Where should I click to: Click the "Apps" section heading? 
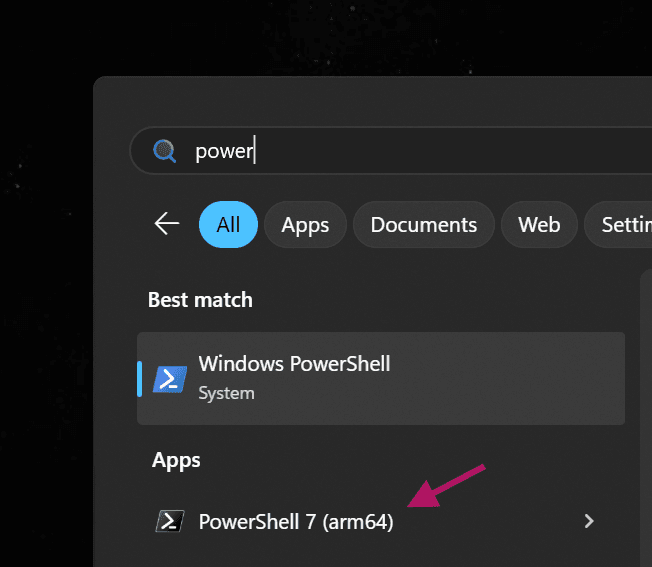pos(176,461)
